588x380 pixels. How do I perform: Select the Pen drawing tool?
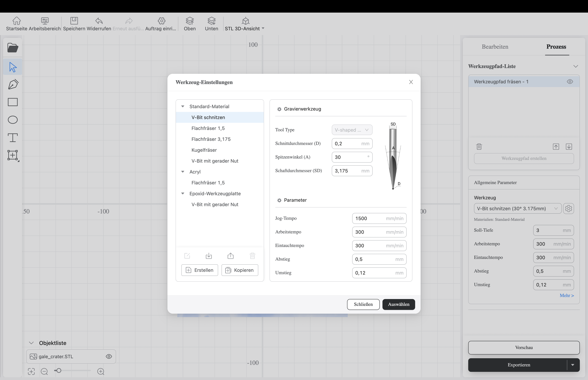click(13, 84)
